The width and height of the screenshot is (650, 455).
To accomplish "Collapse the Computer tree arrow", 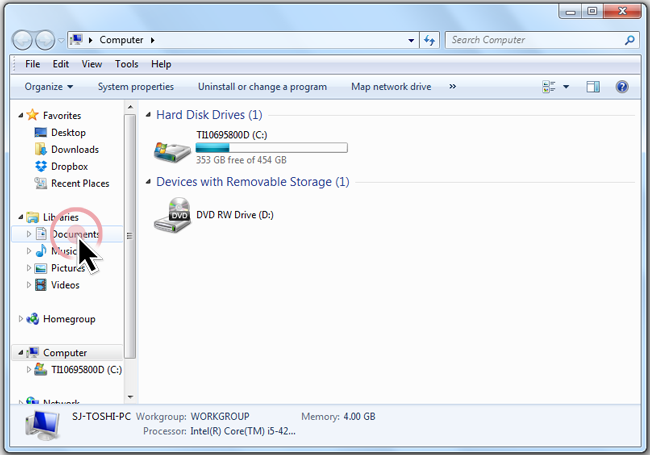I will [x=20, y=353].
